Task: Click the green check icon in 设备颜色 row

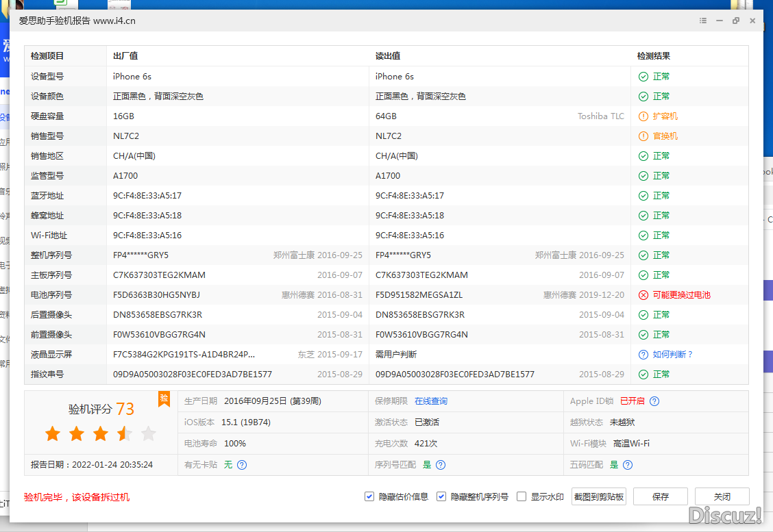Action: click(643, 96)
